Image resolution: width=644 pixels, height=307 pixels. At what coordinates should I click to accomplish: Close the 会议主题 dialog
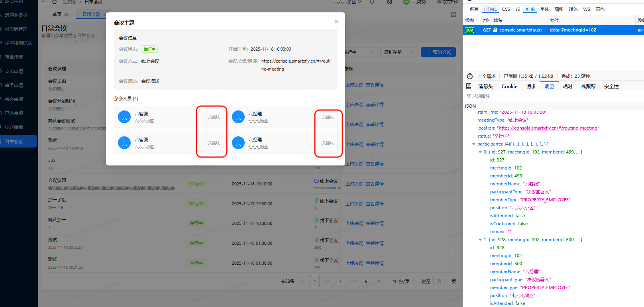[336, 22]
